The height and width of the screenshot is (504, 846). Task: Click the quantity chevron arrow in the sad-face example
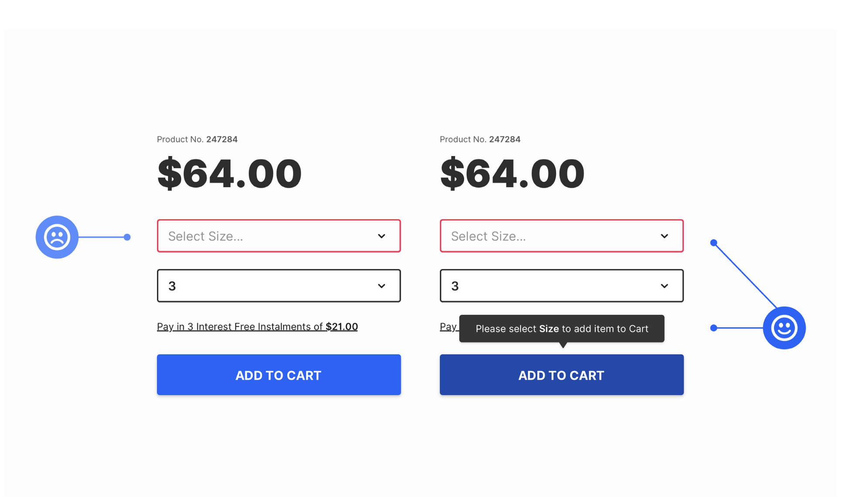382,286
